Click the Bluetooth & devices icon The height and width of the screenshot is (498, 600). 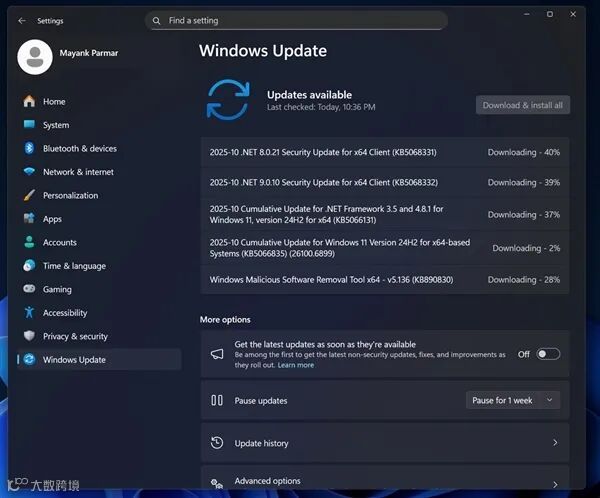click(x=29, y=148)
